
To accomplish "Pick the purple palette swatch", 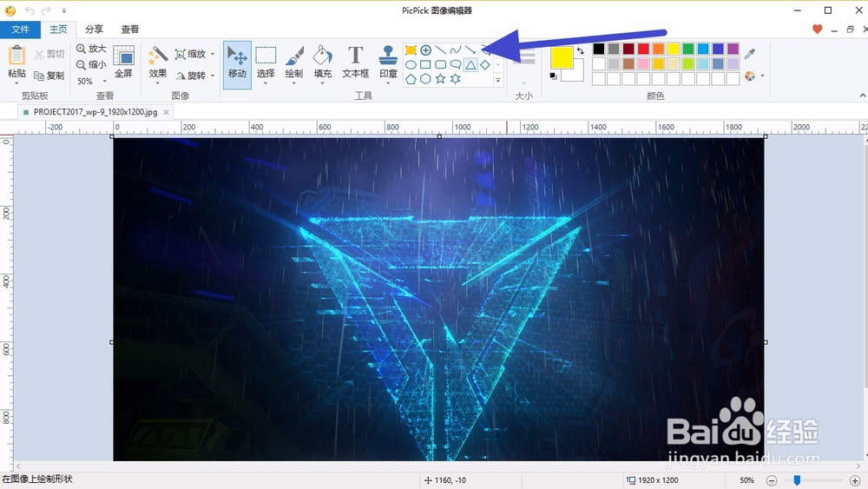I will (x=733, y=49).
